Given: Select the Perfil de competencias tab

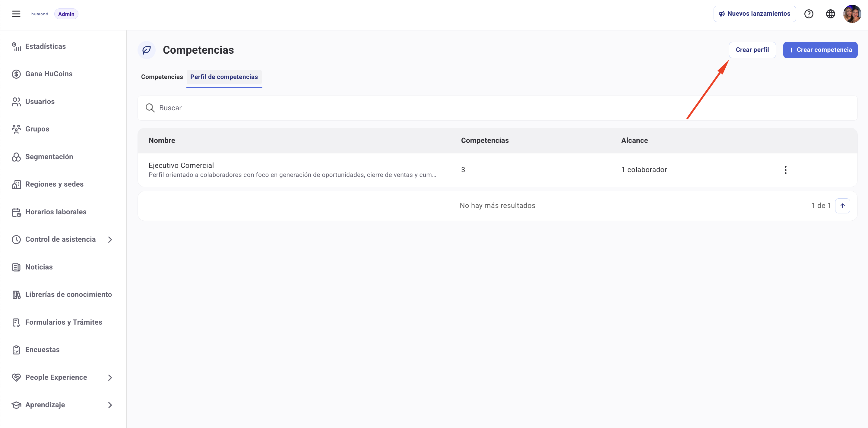Looking at the screenshot, I should click(x=224, y=77).
